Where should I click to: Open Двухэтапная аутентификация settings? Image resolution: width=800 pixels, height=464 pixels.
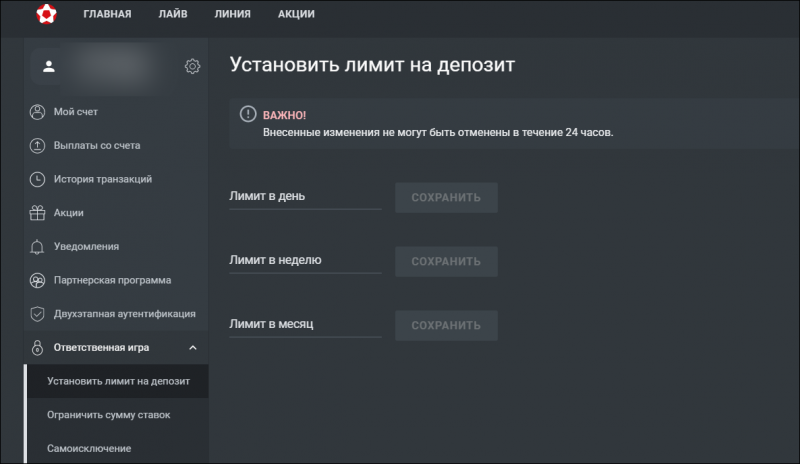(x=124, y=314)
